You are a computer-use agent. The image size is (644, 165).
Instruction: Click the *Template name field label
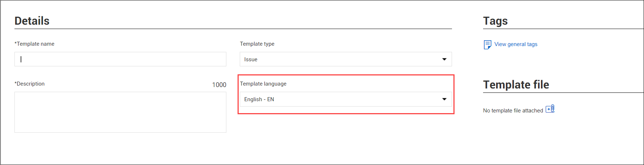(x=34, y=44)
